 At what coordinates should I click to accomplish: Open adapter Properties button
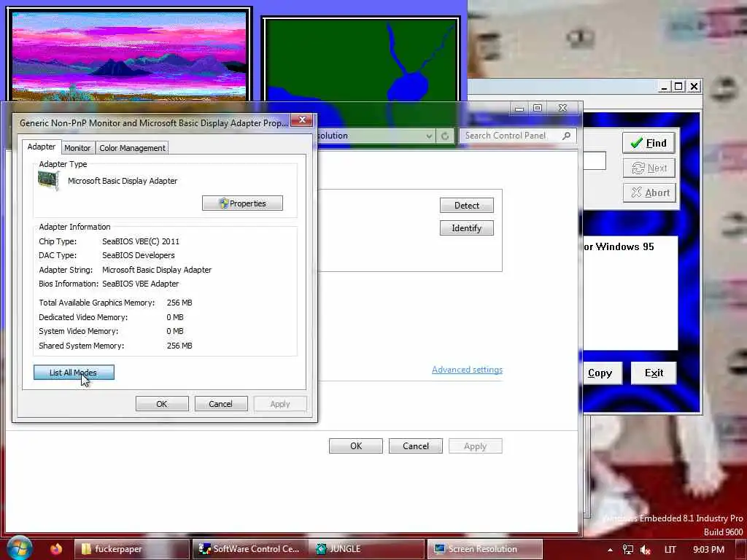pos(242,203)
